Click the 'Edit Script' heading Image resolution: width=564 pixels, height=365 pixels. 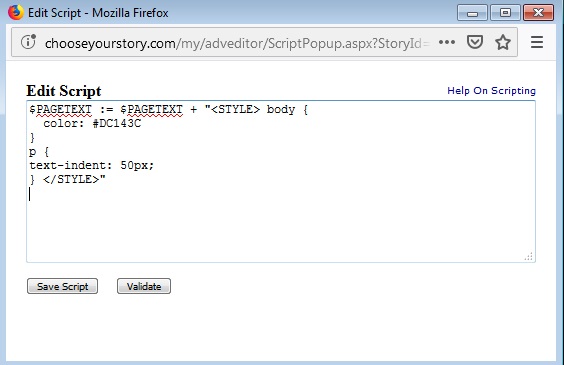[x=64, y=91]
